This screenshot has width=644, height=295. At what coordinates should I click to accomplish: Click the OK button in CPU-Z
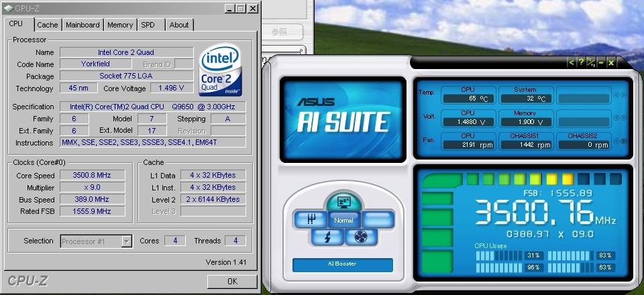(232, 282)
